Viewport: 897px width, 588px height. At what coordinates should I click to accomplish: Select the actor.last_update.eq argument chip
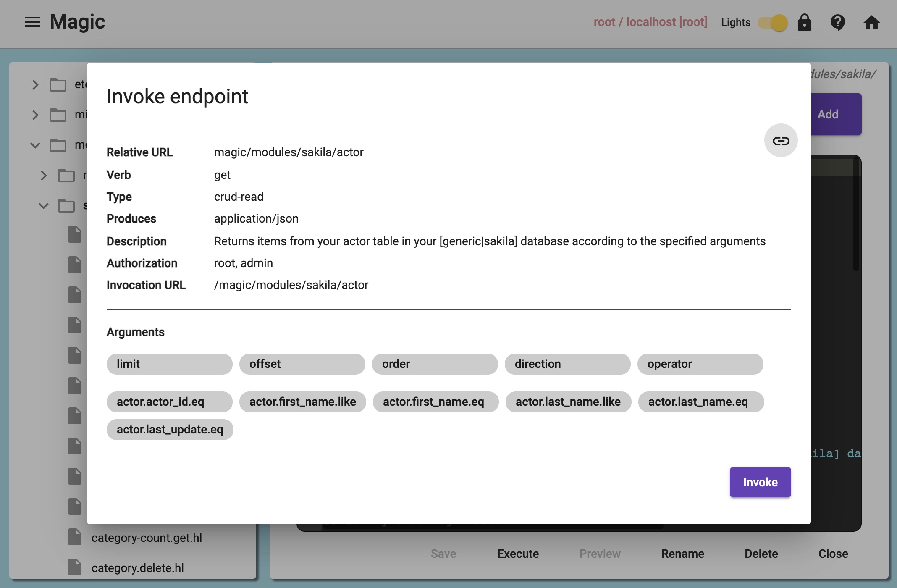point(170,430)
